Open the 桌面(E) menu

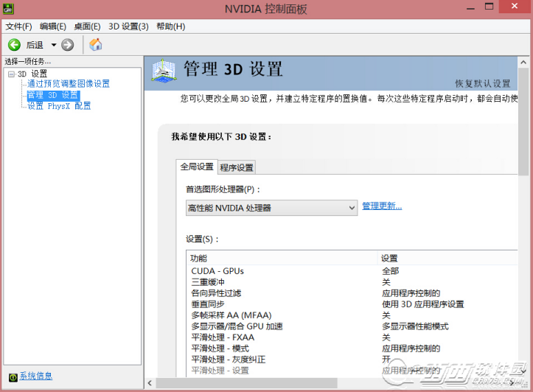[x=87, y=27]
